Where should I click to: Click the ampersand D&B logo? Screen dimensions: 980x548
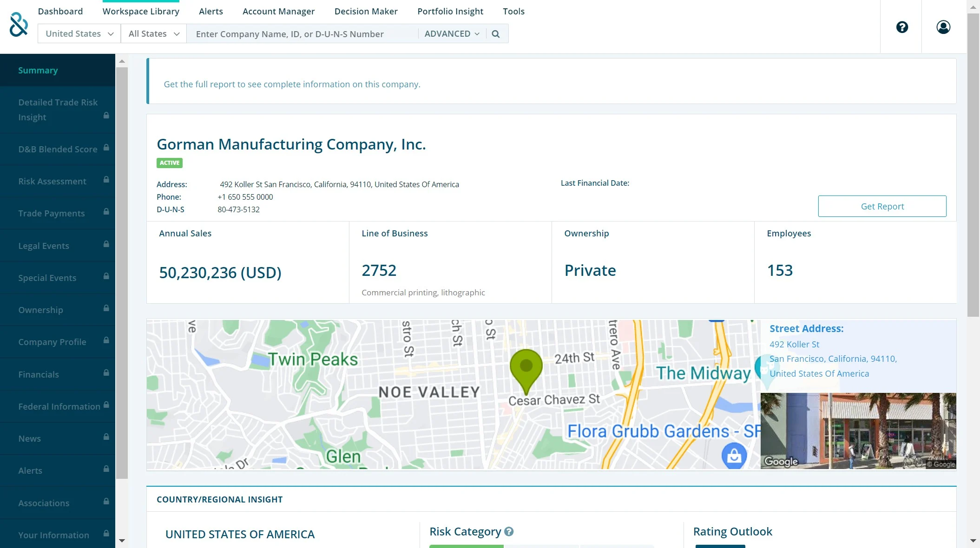(x=19, y=25)
